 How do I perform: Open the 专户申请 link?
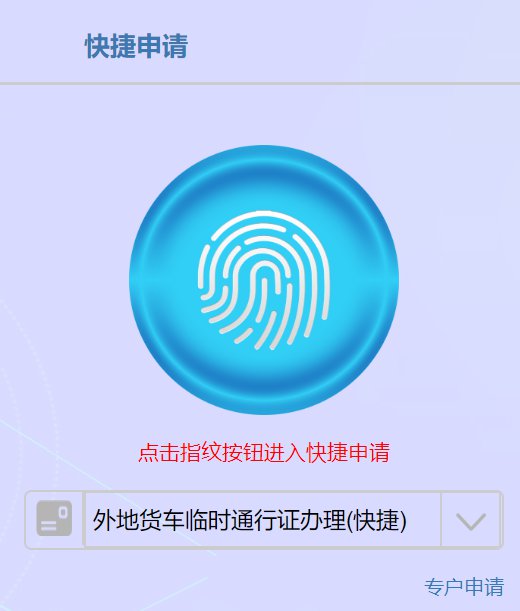(x=464, y=587)
